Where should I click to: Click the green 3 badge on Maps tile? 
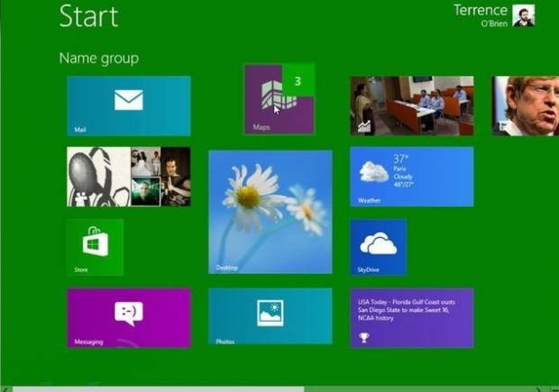(298, 81)
